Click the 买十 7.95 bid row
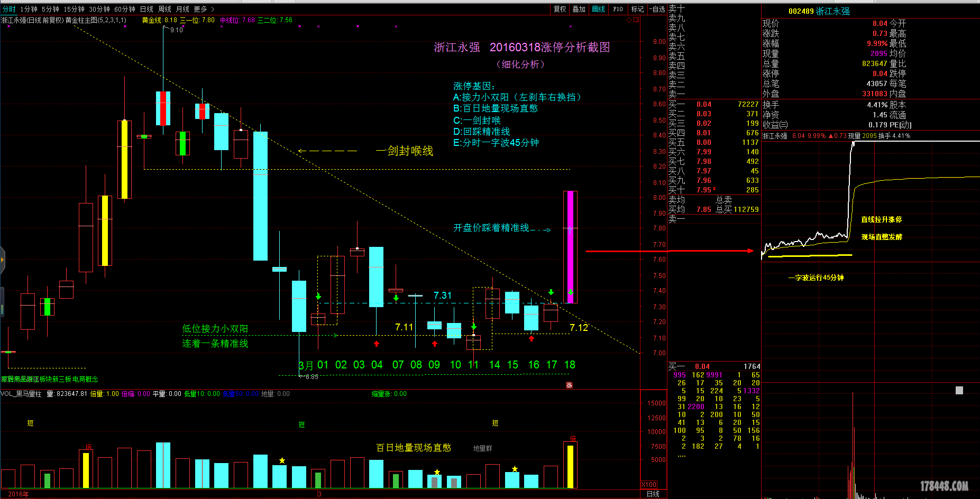This screenshot has height=499, width=980. [x=713, y=190]
